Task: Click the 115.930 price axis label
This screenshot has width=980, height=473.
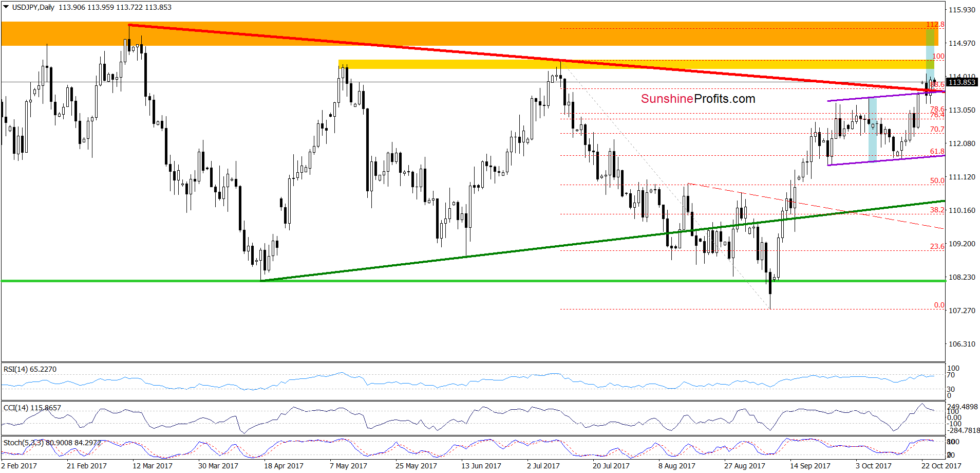Action: click(962, 10)
